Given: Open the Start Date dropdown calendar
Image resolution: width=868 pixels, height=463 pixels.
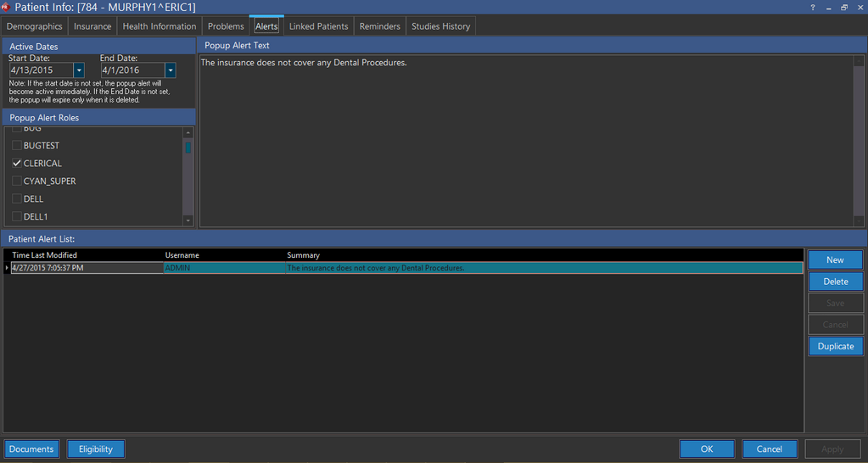Looking at the screenshot, I should coord(79,70).
